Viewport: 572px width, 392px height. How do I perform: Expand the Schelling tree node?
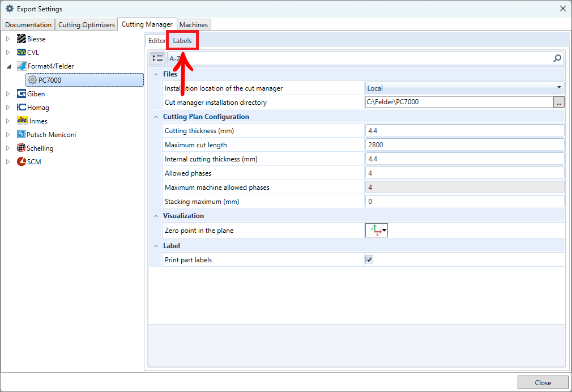8,148
